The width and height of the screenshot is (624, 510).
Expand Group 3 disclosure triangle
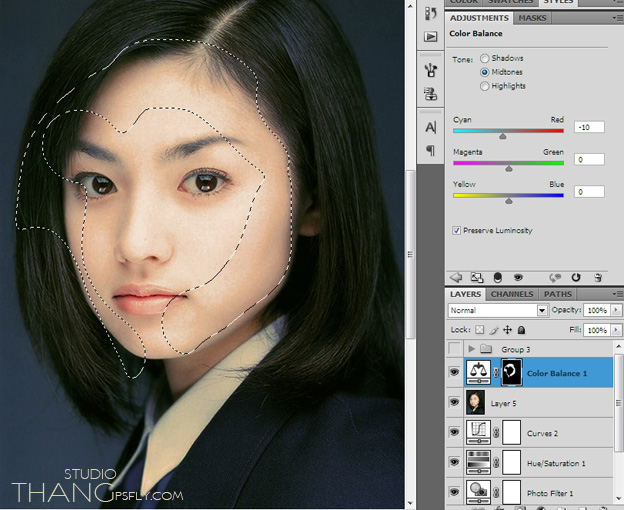click(472, 349)
